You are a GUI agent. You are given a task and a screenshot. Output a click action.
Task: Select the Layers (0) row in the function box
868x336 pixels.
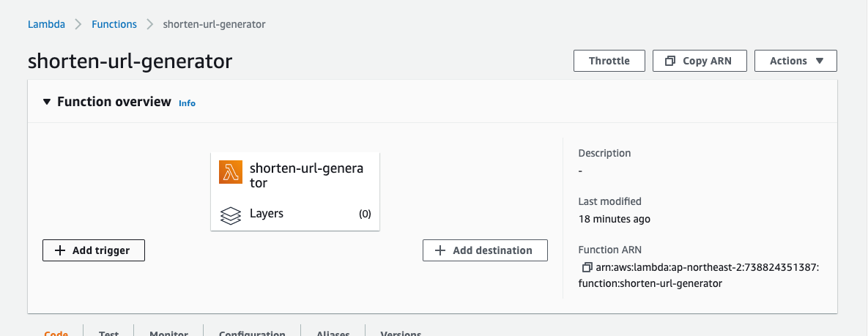295,214
